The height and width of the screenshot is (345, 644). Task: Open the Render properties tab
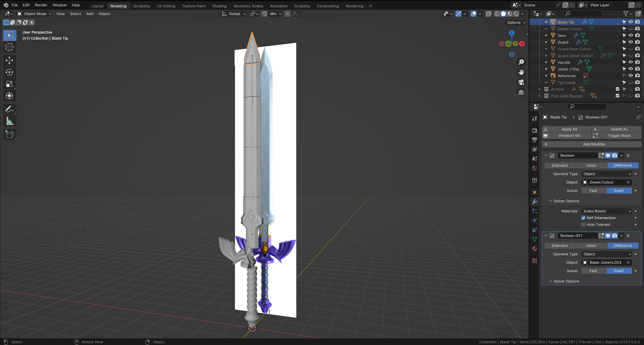click(x=534, y=130)
